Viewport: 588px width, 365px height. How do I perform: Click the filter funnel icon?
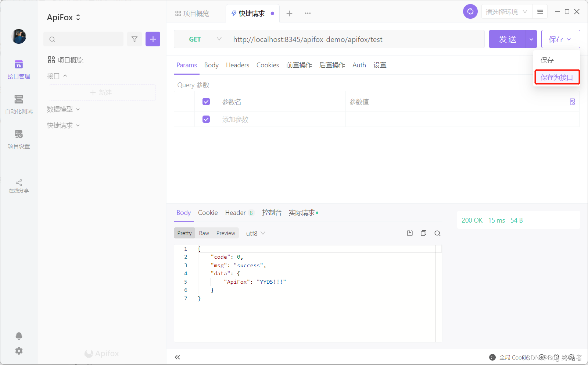pyautogui.click(x=135, y=39)
